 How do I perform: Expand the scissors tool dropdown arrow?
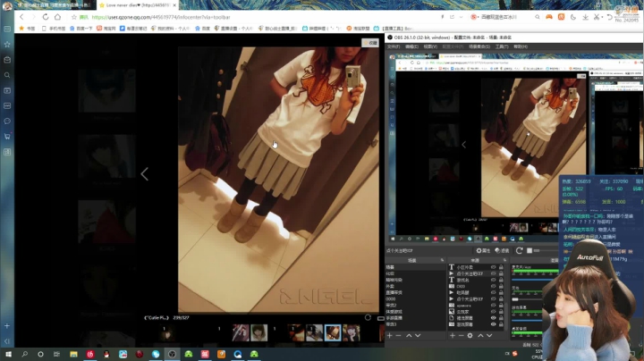point(603,17)
